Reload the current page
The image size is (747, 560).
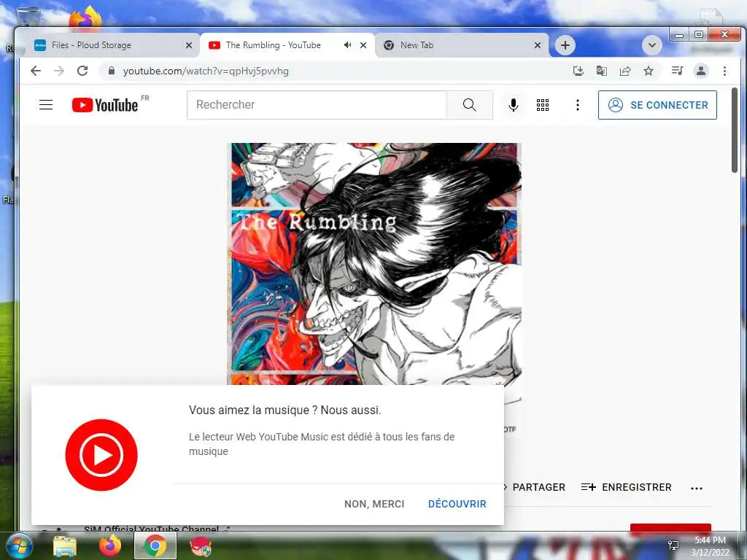click(82, 71)
